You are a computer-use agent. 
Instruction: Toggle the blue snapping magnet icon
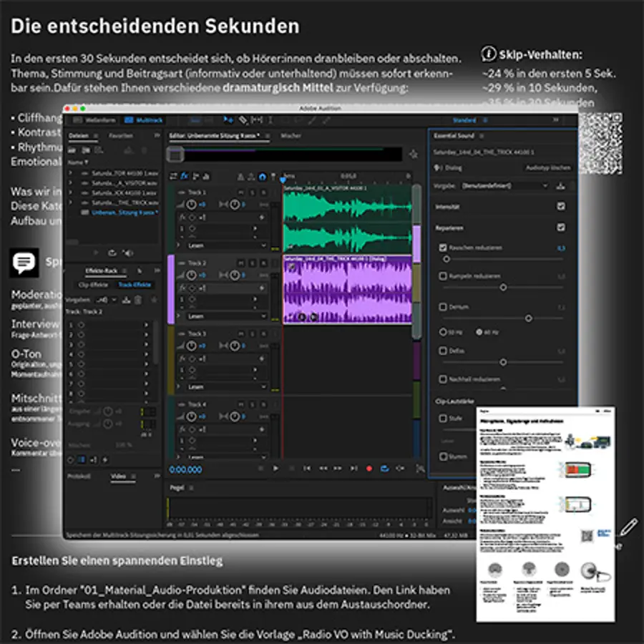point(262,177)
